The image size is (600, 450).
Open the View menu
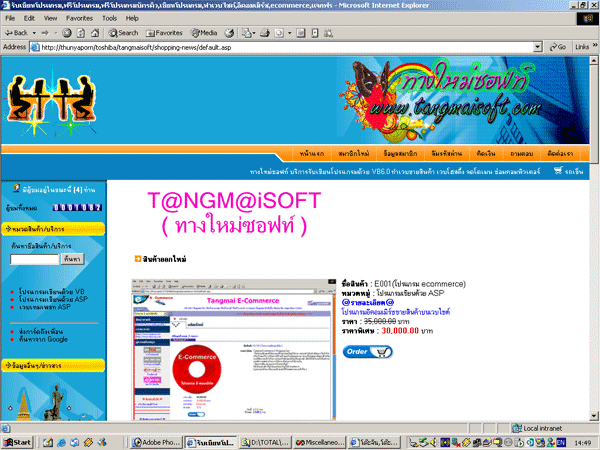50,18
